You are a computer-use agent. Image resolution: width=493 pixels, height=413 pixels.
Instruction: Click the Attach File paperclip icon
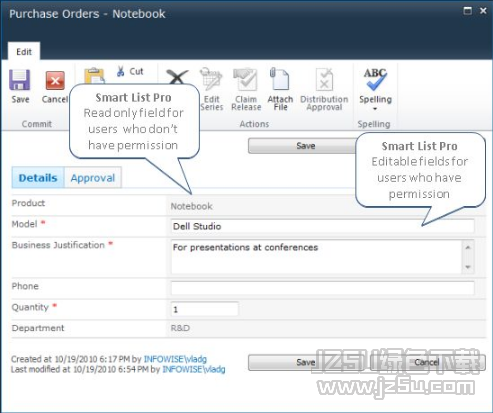pos(279,79)
